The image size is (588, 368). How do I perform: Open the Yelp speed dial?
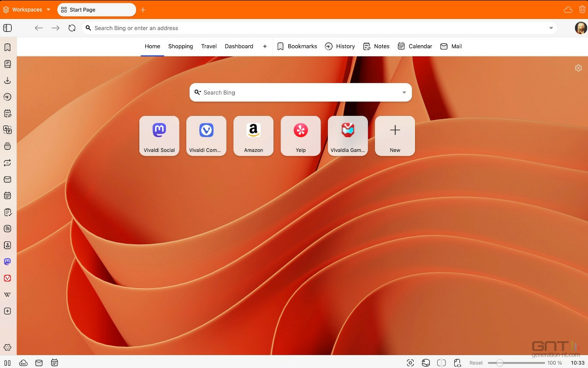coord(301,136)
